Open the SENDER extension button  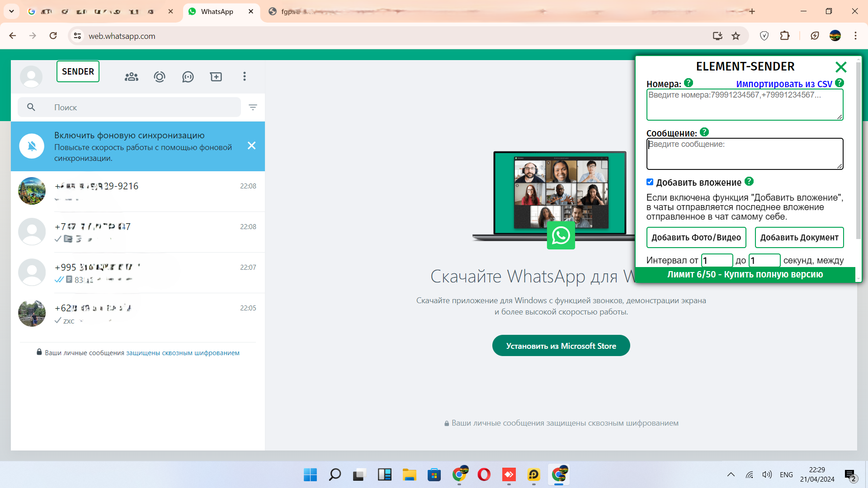(78, 71)
